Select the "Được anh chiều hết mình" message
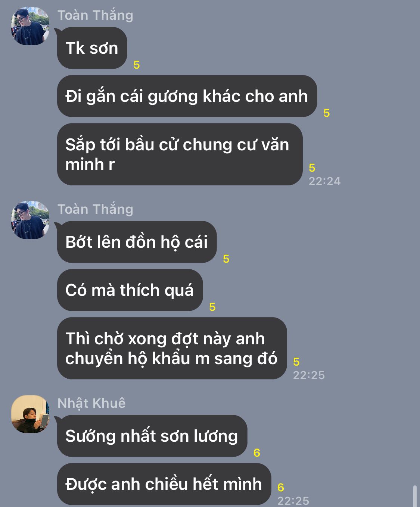This screenshot has height=507, width=420. coord(164,484)
